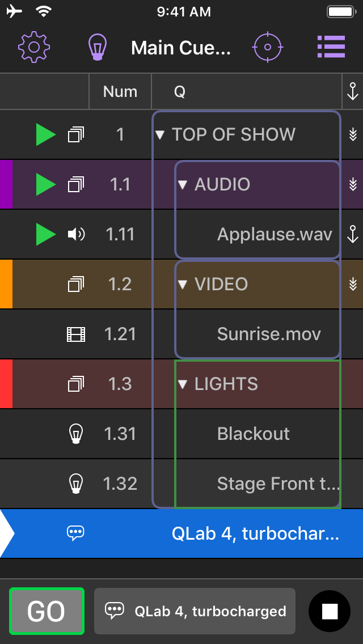Tap the Q column header
This screenshot has width=363, height=644.
tap(179, 91)
